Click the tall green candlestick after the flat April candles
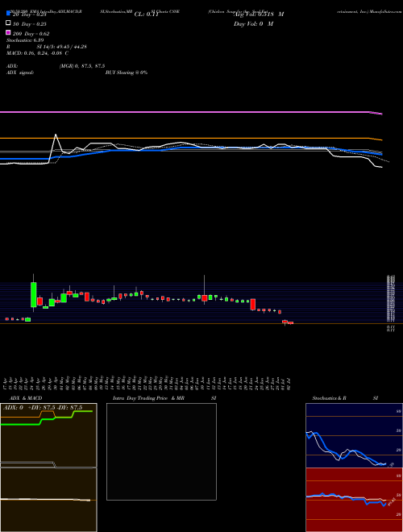 (33, 294)
